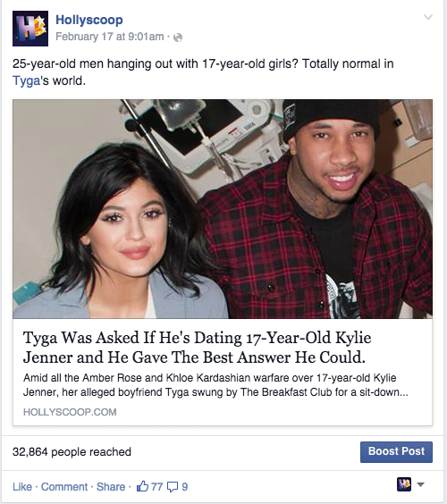
Task: Click the article description about Amber Rose warfare
Action: [x=215, y=385]
